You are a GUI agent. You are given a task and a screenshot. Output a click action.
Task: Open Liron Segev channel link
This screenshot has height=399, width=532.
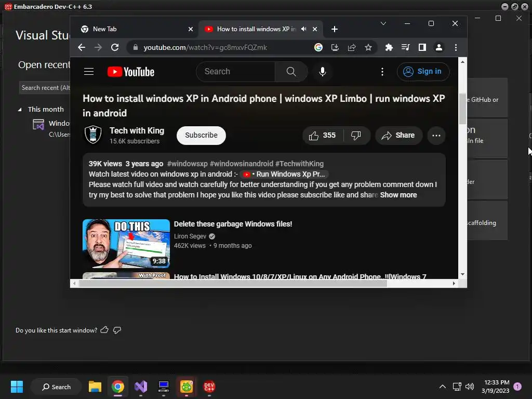pos(190,236)
